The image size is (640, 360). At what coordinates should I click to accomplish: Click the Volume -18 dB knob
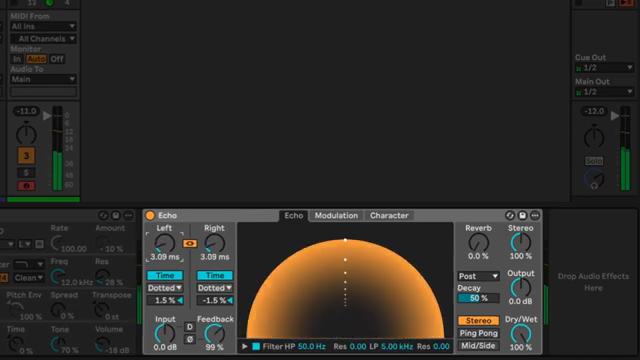102,344
